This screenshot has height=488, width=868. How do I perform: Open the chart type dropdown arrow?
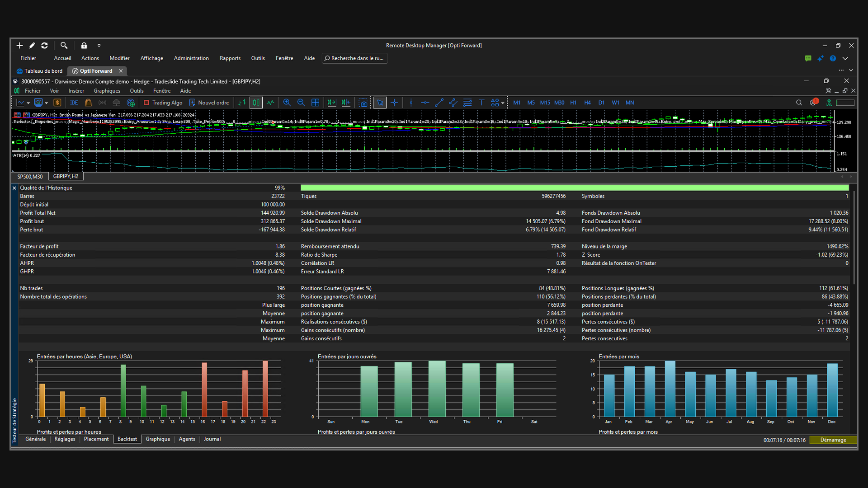(28, 103)
